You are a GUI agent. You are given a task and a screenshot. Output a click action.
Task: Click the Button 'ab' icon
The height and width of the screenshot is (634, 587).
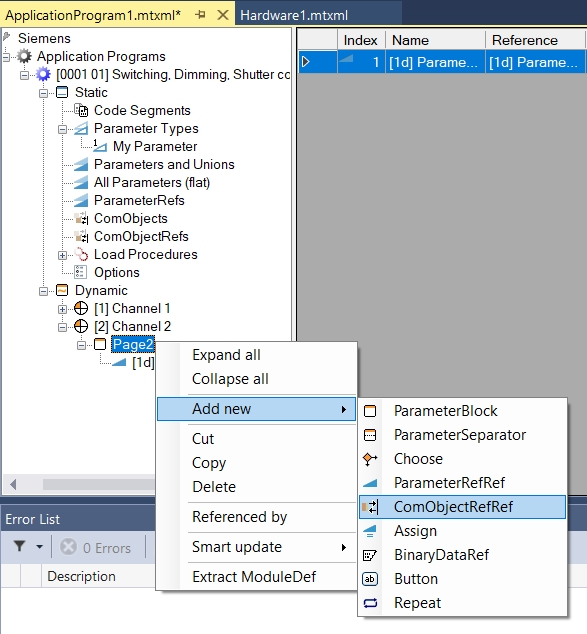tap(370, 579)
